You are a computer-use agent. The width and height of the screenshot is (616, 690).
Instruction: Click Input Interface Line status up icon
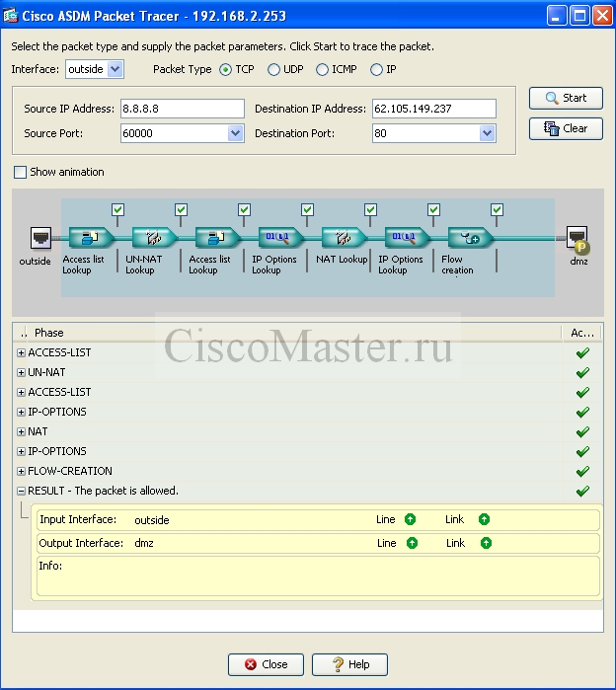[x=410, y=519]
